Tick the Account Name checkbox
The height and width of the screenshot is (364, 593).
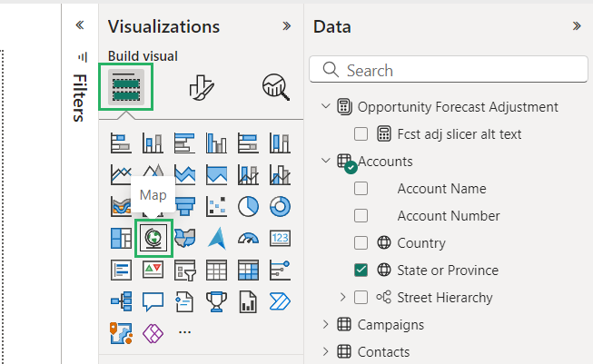pyautogui.click(x=361, y=189)
